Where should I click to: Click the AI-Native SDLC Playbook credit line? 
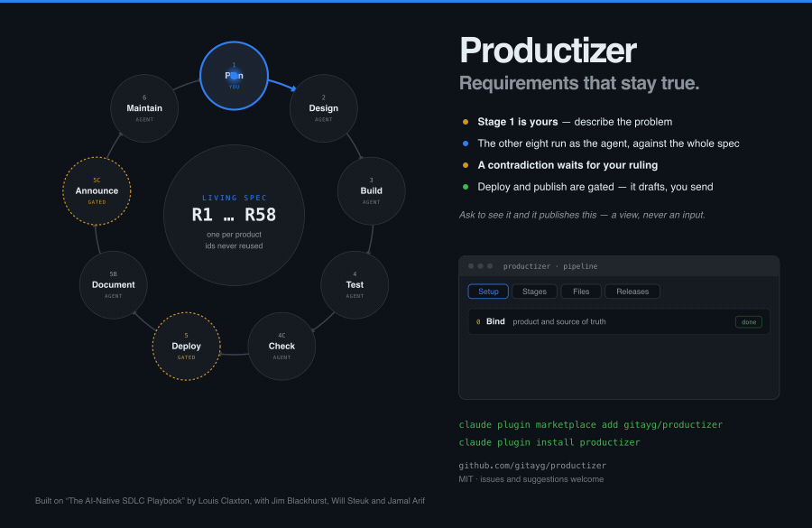[x=230, y=501]
